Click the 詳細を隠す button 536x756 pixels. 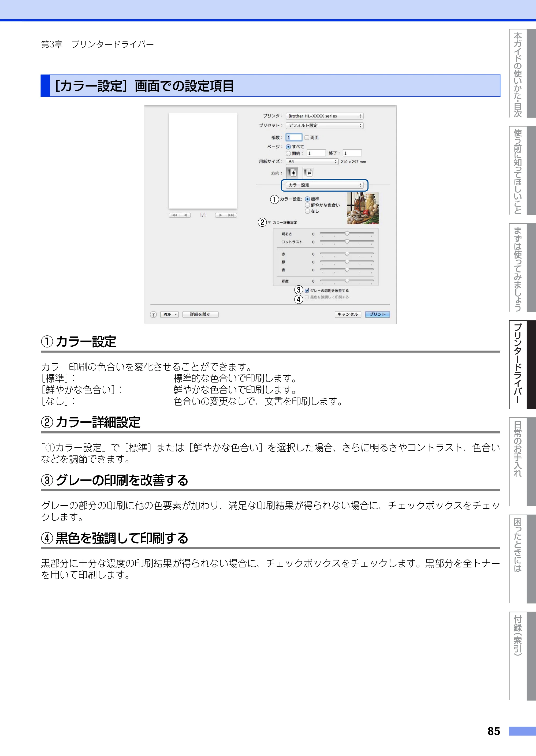click(200, 314)
